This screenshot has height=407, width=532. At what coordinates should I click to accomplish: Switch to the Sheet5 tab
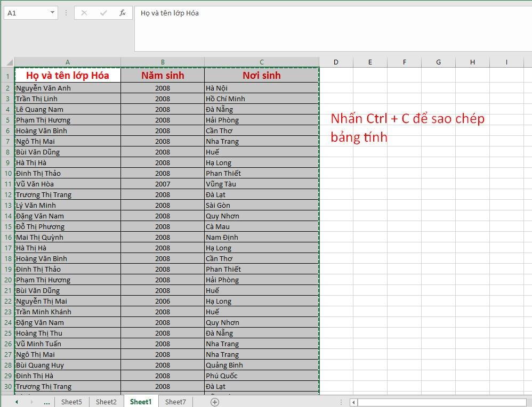pos(71,402)
